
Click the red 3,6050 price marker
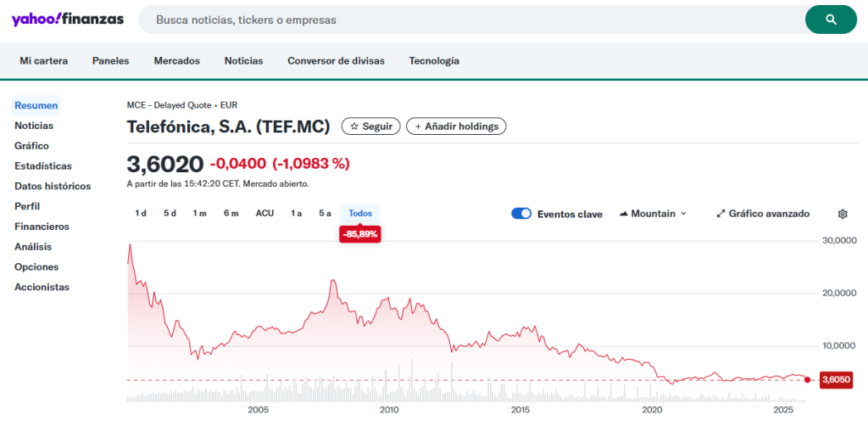coord(836,379)
